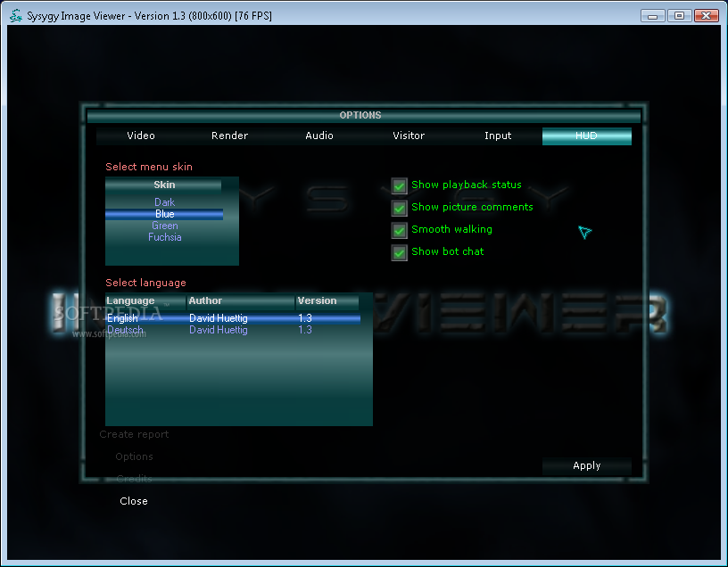This screenshot has width=728, height=567.
Task: Click the Author column header
Action: pyautogui.click(x=241, y=301)
